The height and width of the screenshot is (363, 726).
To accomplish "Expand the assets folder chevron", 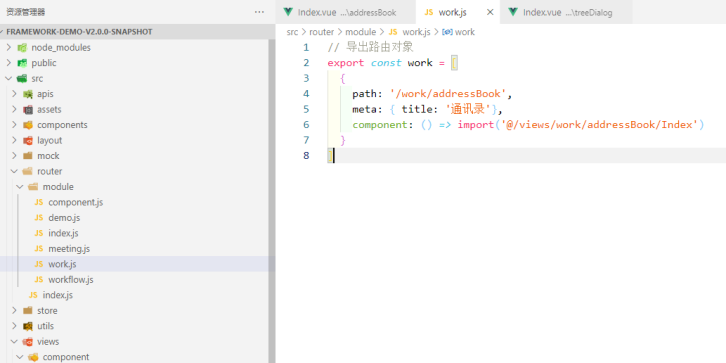I will point(14,109).
